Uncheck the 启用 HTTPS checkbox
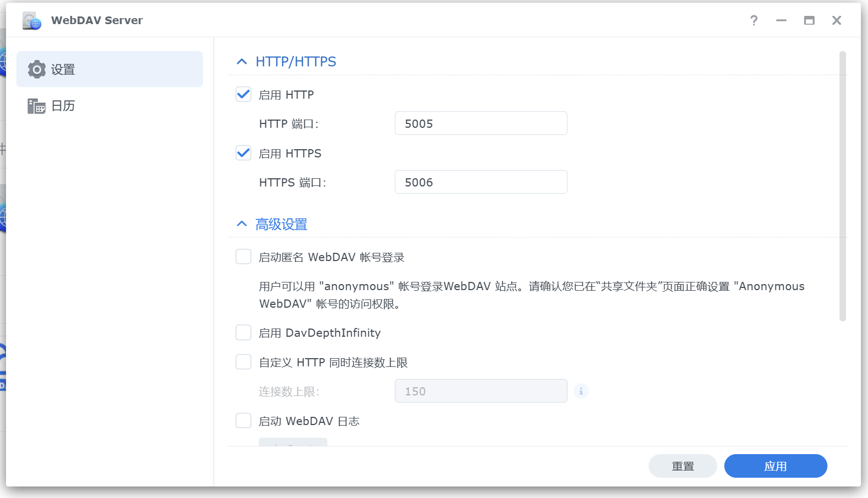This screenshot has height=498, width=868. click(243, 153)
